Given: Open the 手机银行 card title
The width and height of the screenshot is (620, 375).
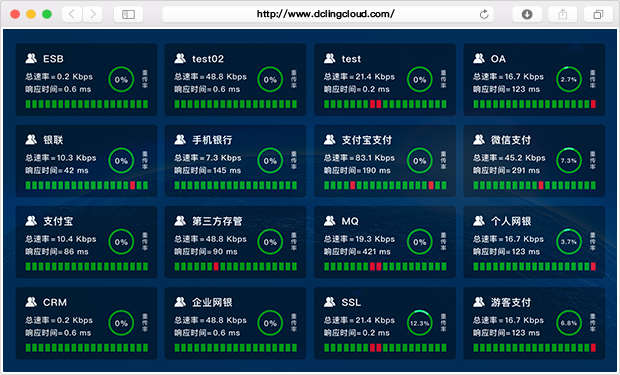Looking at the screenshot, I should pyautogui.click(x=212, y=140).
